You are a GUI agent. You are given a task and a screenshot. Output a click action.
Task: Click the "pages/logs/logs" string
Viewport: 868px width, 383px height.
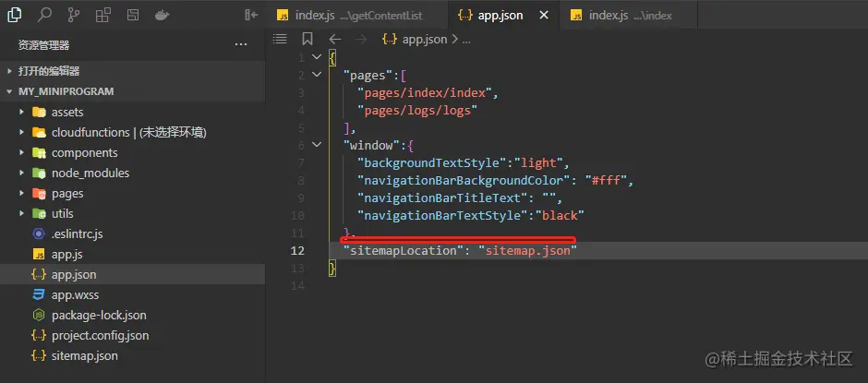coord(417,110)
